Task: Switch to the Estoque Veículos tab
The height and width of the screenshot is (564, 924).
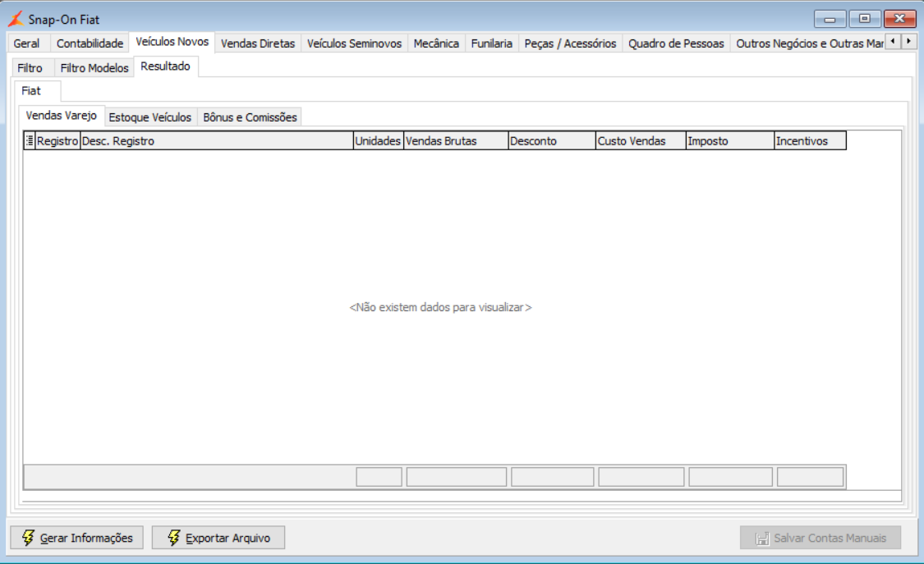Action: 150,117
